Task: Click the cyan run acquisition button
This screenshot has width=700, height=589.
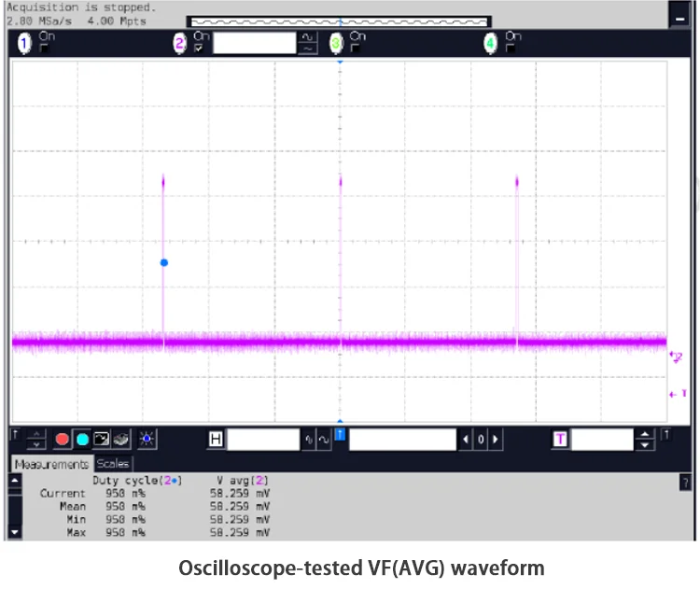Action: pyautogui.click(x=82, y=440)
